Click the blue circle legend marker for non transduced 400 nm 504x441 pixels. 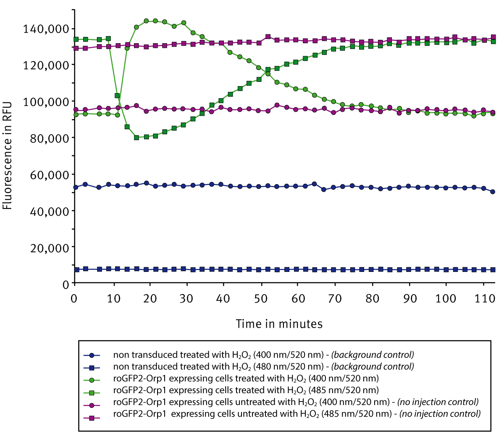tap(92, 355)
